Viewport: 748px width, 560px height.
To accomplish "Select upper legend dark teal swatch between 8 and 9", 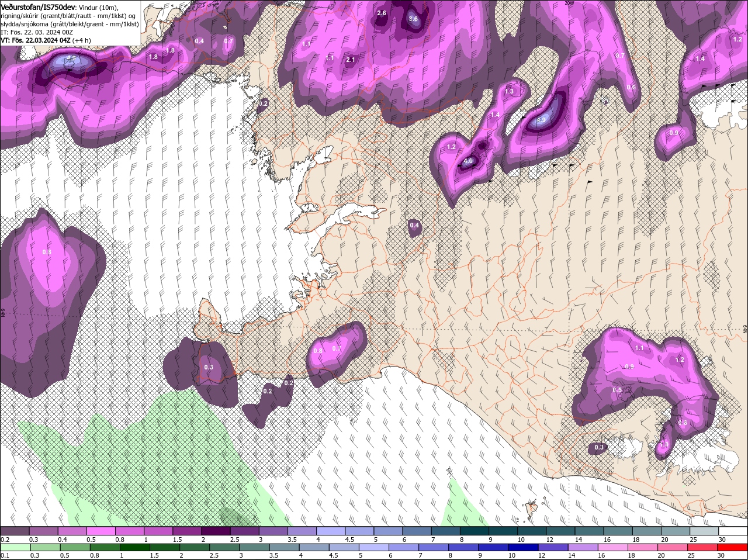I will point(475,531).
